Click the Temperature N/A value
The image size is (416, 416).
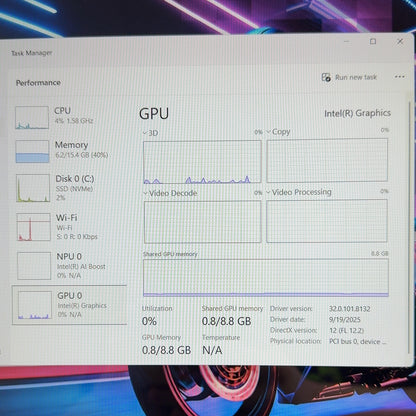pyautogui.click(x=212, y=350)
